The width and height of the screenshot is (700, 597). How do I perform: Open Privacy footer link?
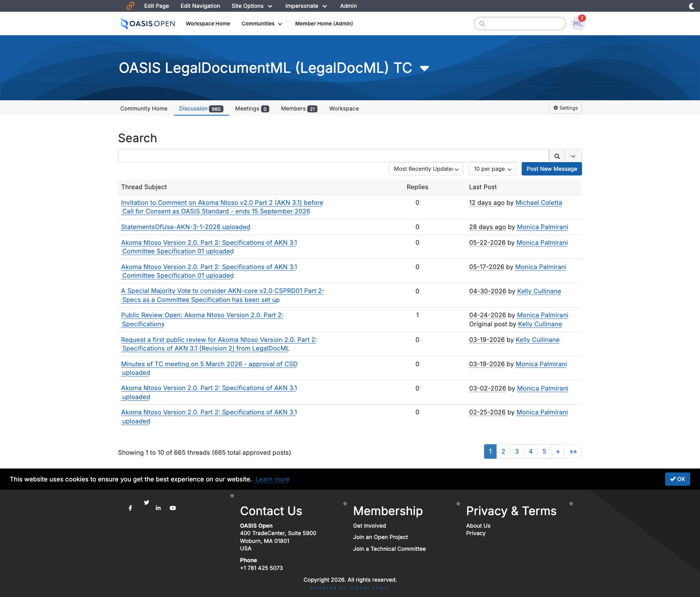476,533
